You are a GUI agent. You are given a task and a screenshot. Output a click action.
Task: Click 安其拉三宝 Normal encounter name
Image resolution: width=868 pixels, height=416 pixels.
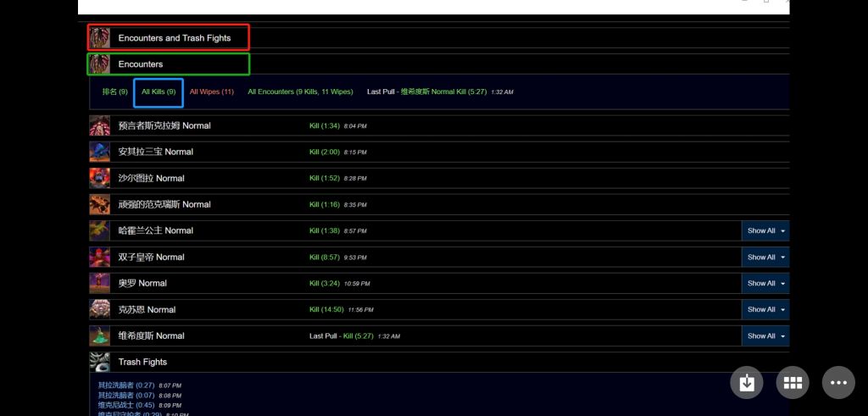(x=156, y=152)
